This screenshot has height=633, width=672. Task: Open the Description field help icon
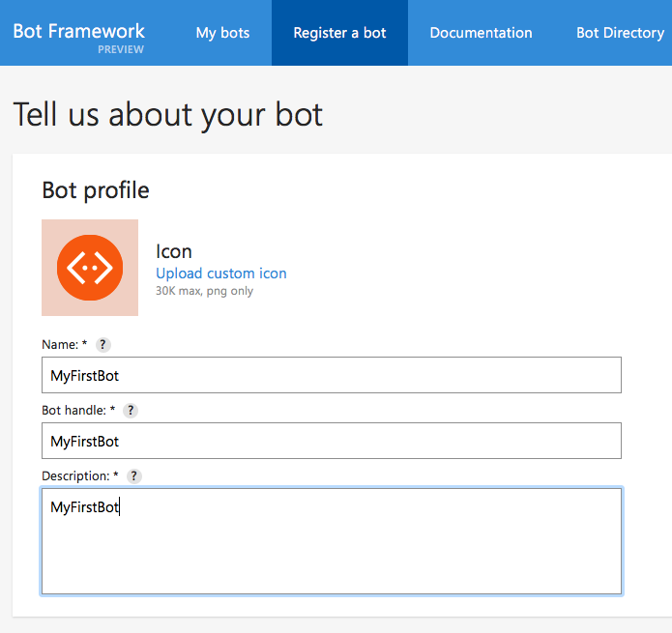pos(133,476)
